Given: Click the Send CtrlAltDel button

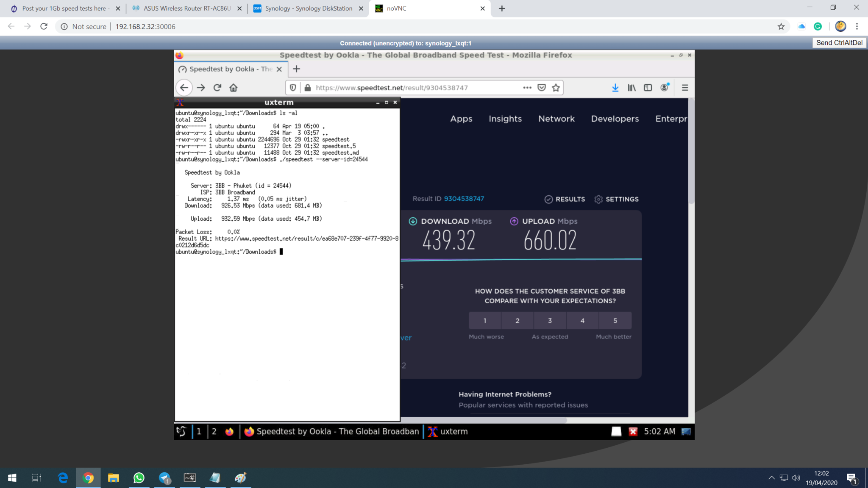Looking at the screenshot, I should (839, 43).
